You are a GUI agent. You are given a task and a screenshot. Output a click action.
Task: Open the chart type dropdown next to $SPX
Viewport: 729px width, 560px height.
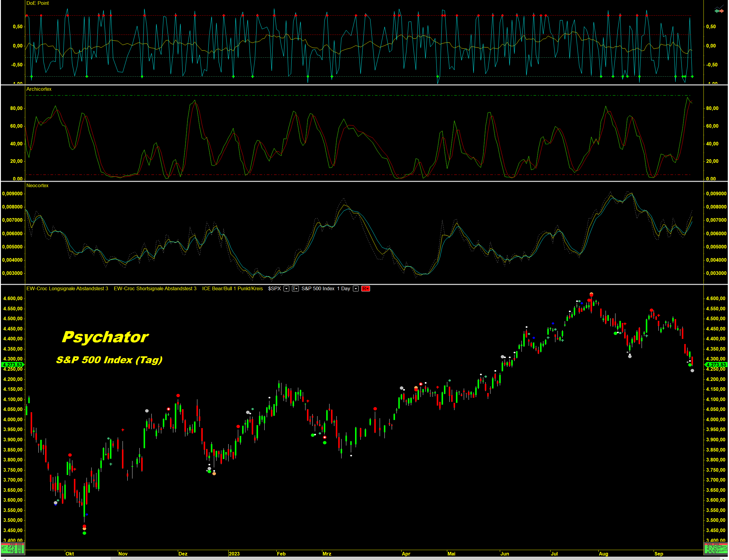click(295, 289)
